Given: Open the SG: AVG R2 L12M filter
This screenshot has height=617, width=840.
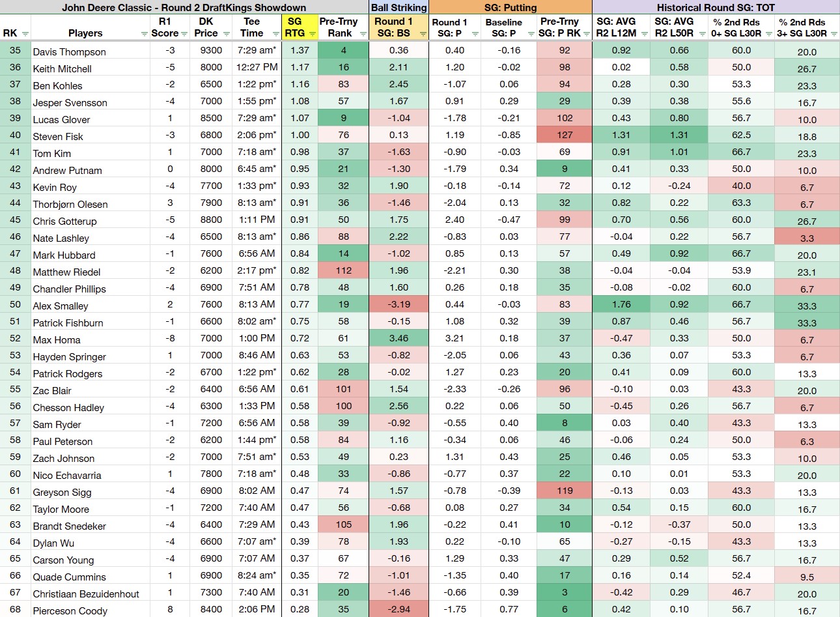Looking at the screenshot, I should click(643, 33).
